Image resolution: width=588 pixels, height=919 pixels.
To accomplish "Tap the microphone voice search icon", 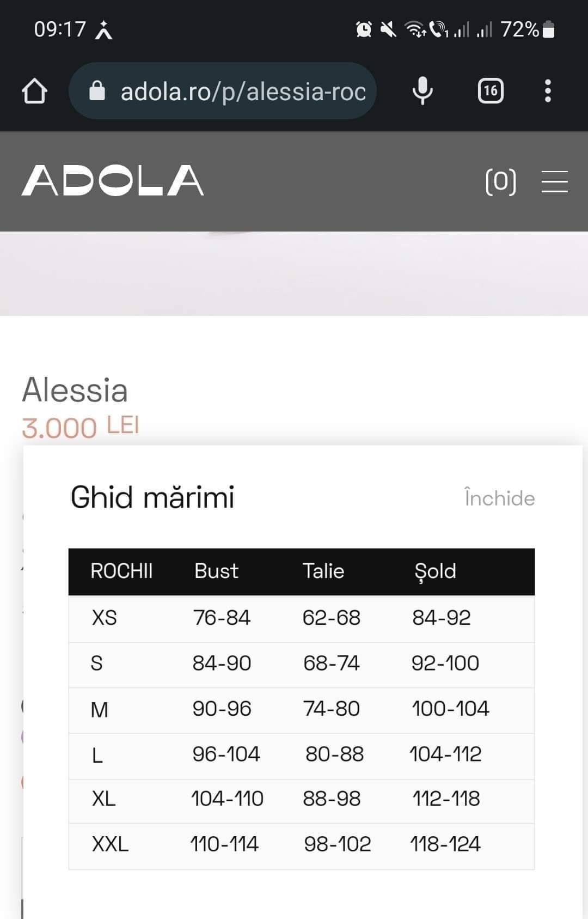I will pos(422,90).
